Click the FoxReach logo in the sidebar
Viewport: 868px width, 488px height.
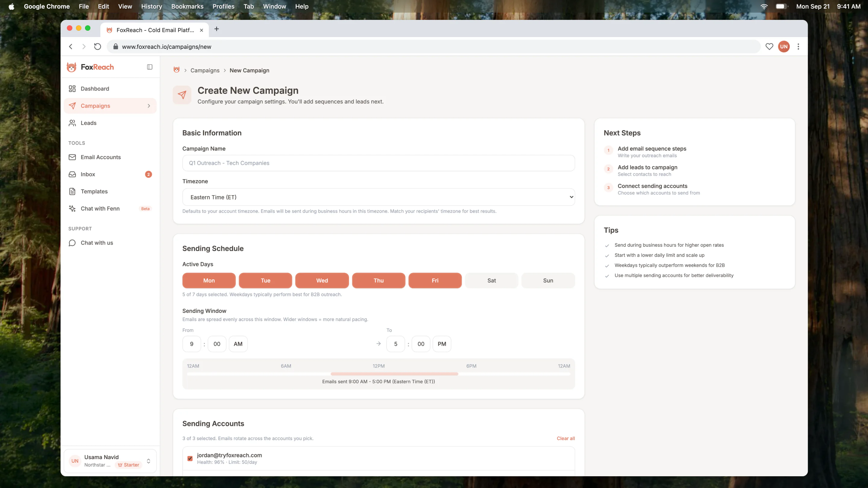click(90, 67)
